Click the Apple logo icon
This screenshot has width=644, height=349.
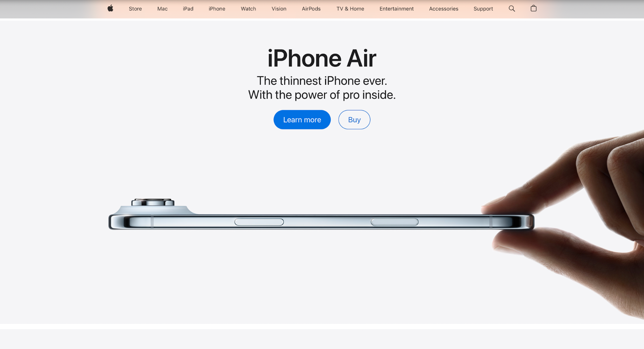click(x=110, y=8)
